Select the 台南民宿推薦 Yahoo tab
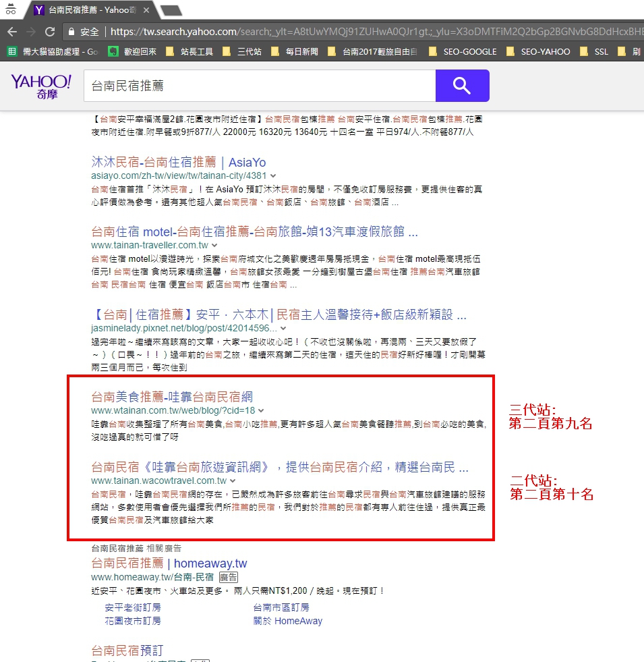The height and width of the screenshot is (662, 644). click(92, 9)
